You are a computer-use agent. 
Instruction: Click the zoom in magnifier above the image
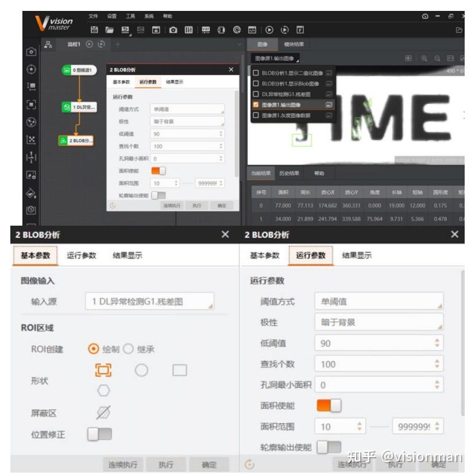point(424,59)
